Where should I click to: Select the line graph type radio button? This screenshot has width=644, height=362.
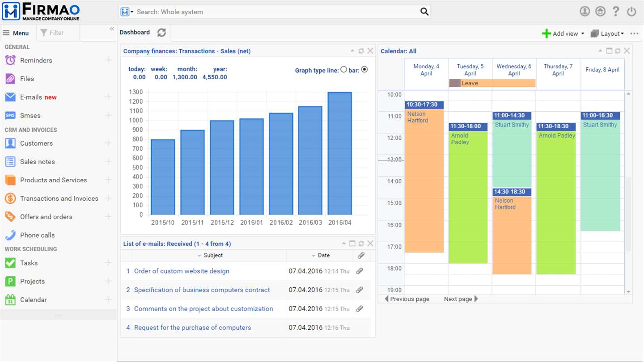click(343, 69)
